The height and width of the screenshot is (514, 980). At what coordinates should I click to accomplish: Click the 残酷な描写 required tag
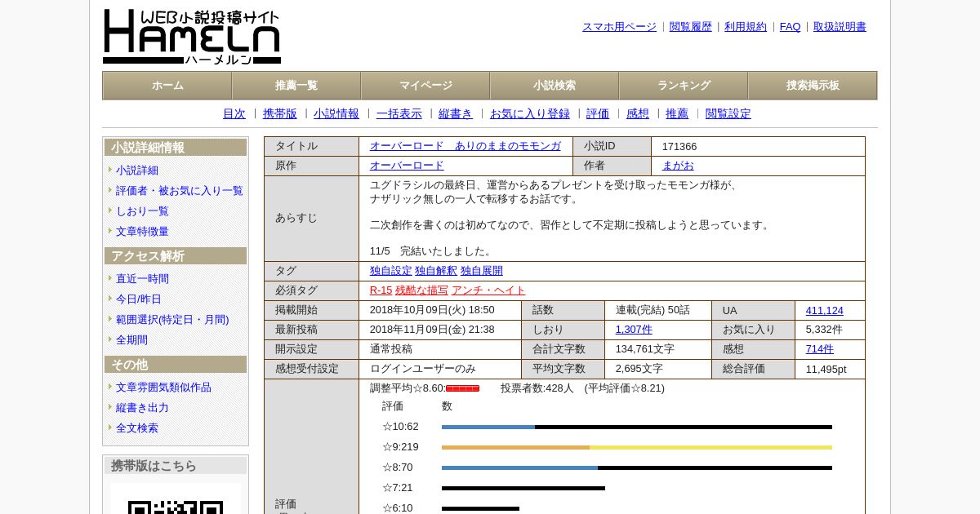(421, 290)
